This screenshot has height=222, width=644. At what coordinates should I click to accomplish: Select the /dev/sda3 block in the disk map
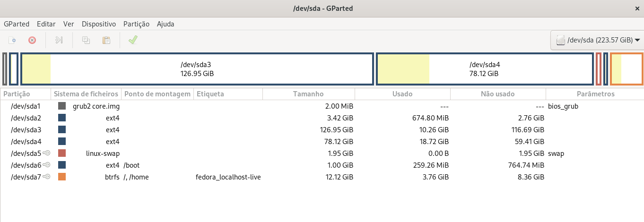point(197,69)
